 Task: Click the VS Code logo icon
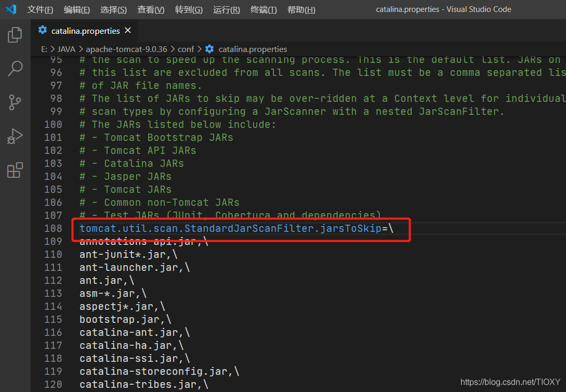(x=11, y=9)
